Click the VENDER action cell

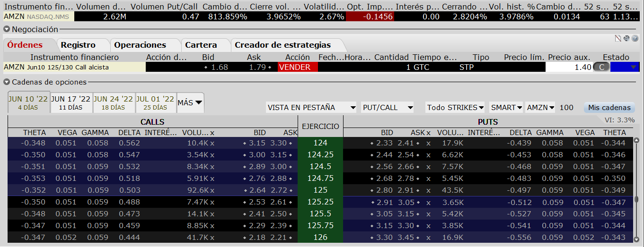pyautogui.click(x=298, y=67)
